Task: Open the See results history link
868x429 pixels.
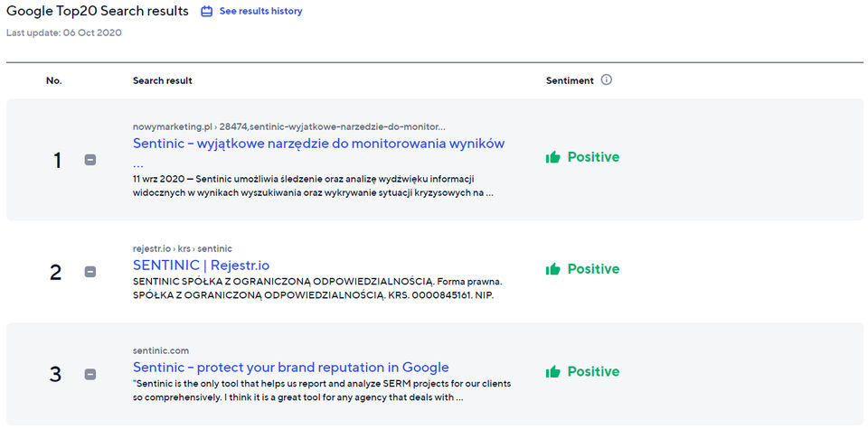Action: coord(260,12)
